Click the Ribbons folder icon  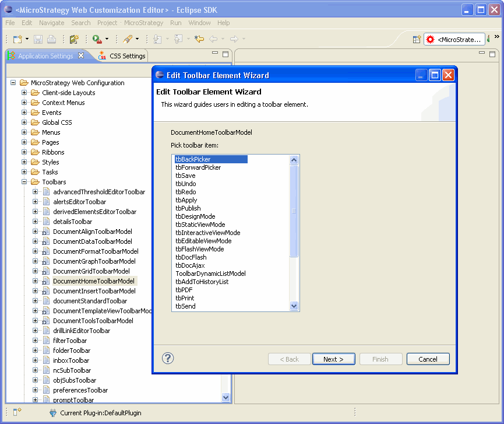pos(35,152)
